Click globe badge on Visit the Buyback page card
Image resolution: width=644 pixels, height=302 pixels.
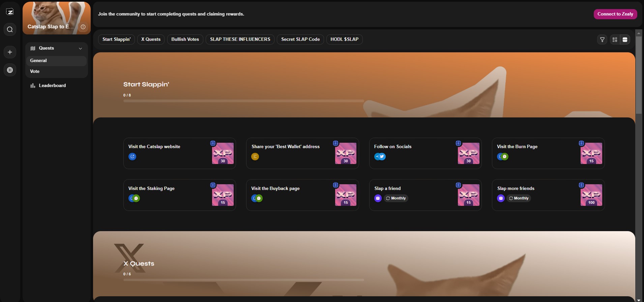click(x=336, y=185)
